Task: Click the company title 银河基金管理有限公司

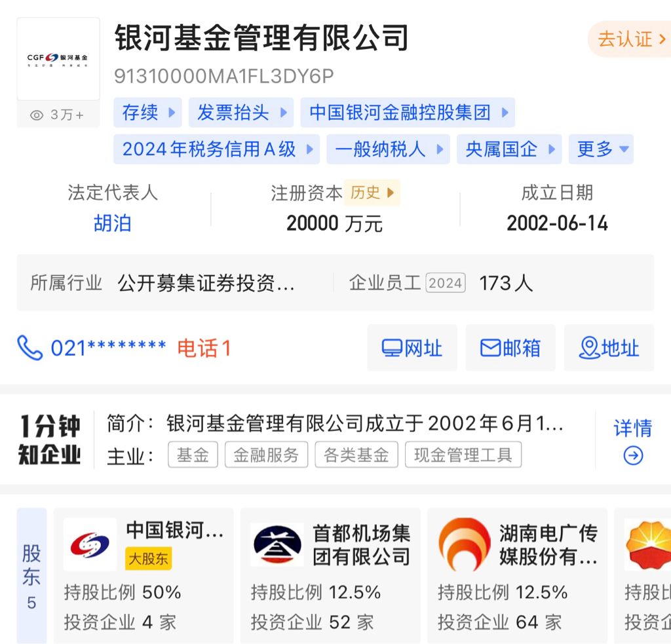Action: (262, 37)
